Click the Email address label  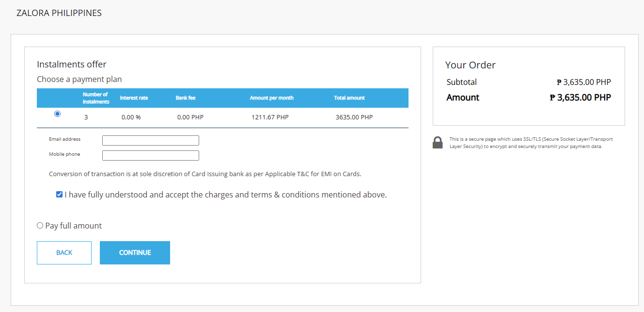pyautogui.click(x=65, y=139)
